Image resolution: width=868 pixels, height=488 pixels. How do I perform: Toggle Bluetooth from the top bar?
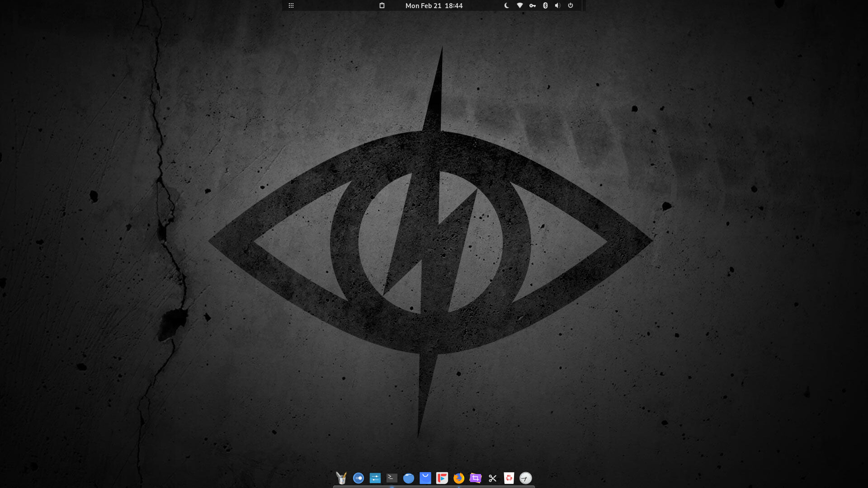545,5
